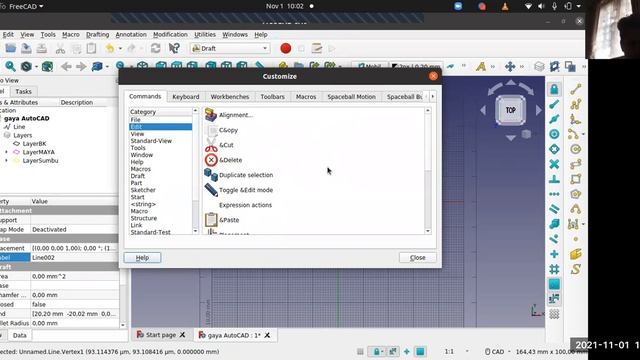Switch to the Keyboard tab
The height and width of the screenshot is (360, 640).
[186, 97]
